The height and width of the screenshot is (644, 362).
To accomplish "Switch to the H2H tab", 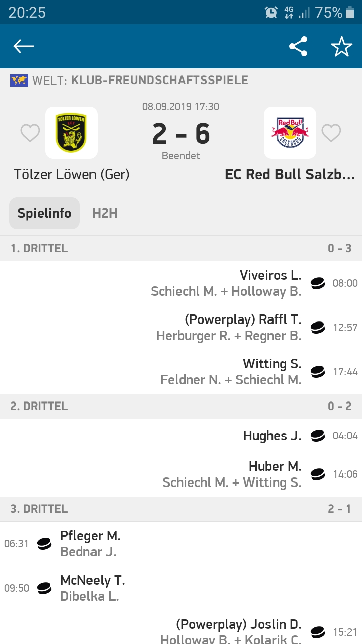I will (105, 213).
